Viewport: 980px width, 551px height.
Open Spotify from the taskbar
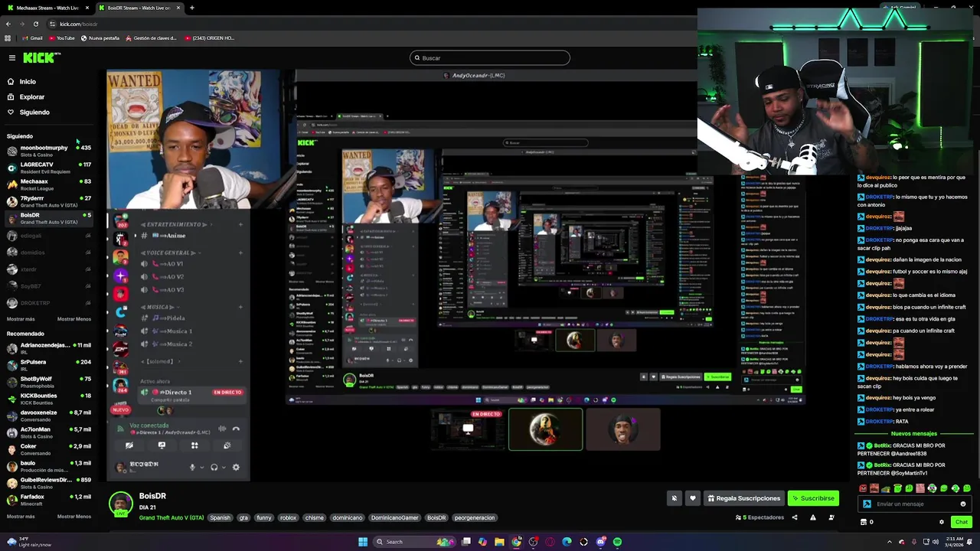(617, 542)
